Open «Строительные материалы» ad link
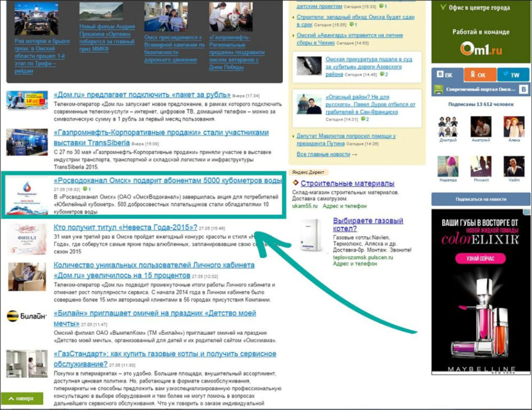Screen dimensions: 532x410 (347, 184)
